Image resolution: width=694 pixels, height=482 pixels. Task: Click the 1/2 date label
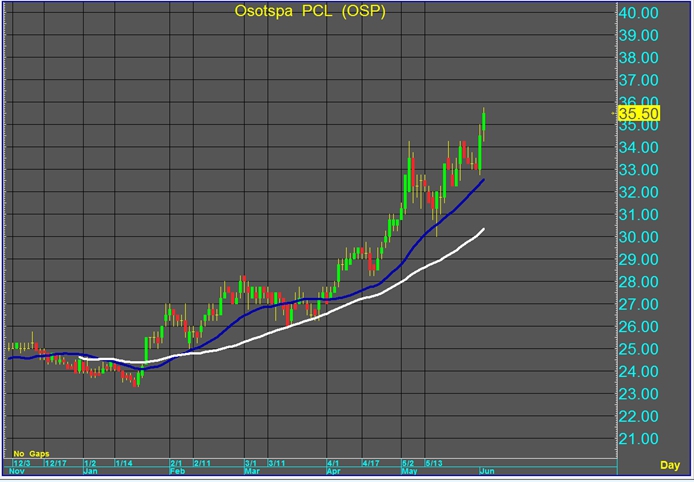(90, 463)
